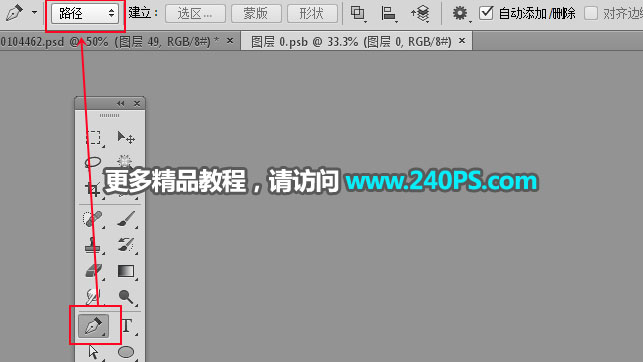Image resolution: width=643 pixels, height=362 pixels.
Task: Select the Pen tool in the tools panel
Action: (93, 326)
